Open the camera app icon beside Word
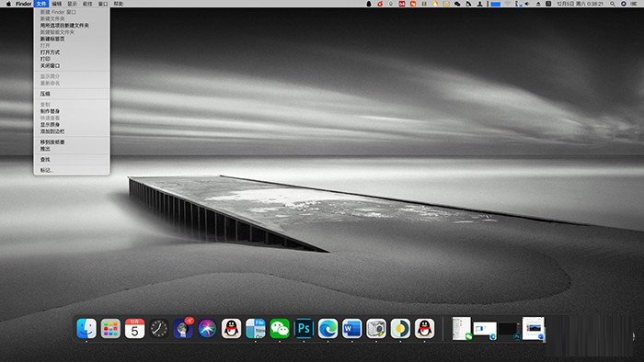644x362 pixels. tap(376, 328)
